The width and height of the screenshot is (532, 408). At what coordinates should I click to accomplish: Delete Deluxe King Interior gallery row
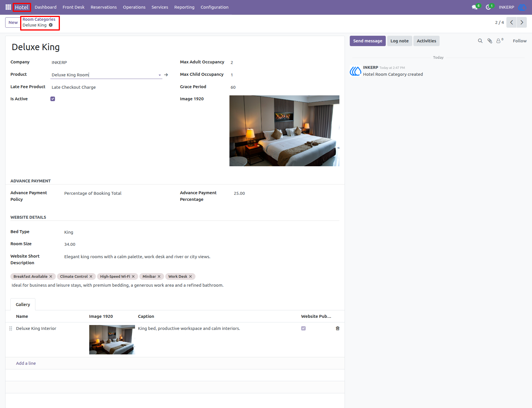(338, 328)
